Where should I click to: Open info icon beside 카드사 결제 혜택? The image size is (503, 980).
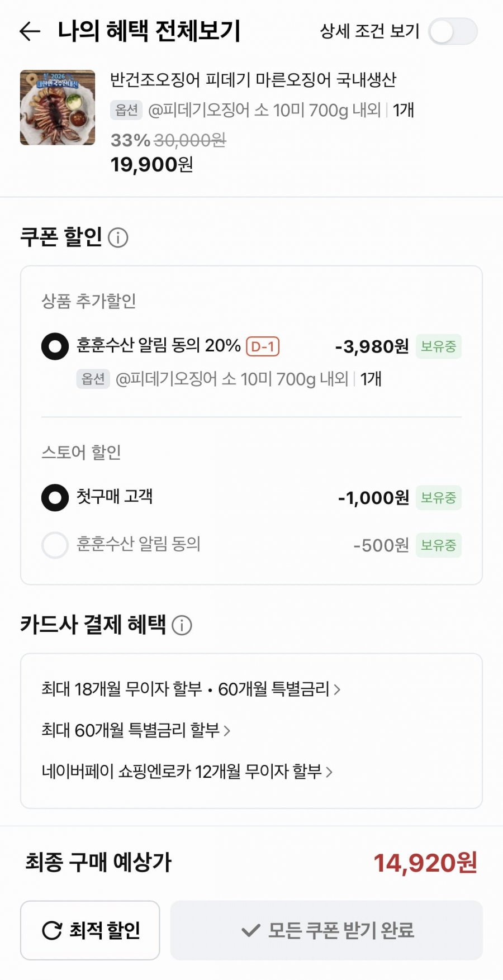182,625
